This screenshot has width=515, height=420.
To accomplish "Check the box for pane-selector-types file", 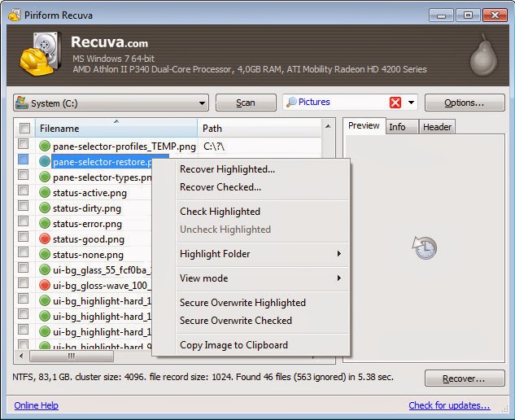I will 23,174.
